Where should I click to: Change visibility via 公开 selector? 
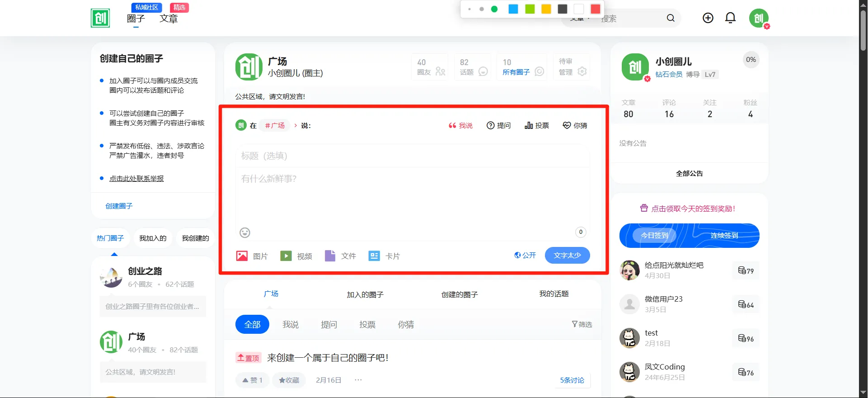[525, 256]
